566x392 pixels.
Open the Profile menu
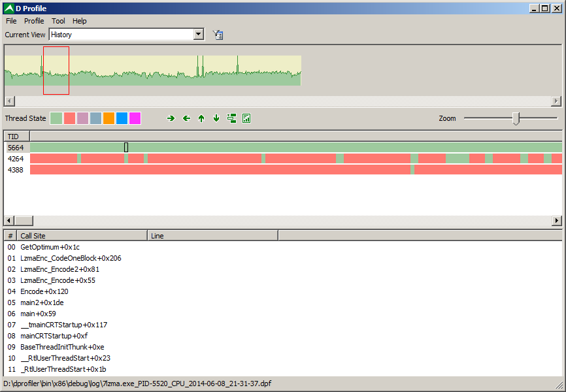34,21
